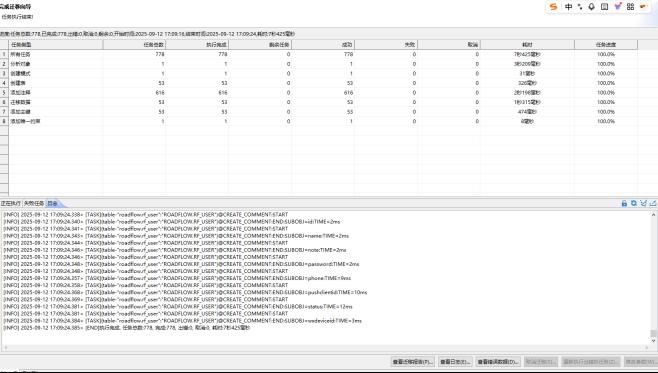Click the 查看日志 button
Screen dimensions: 658x373
click(456, 362)
